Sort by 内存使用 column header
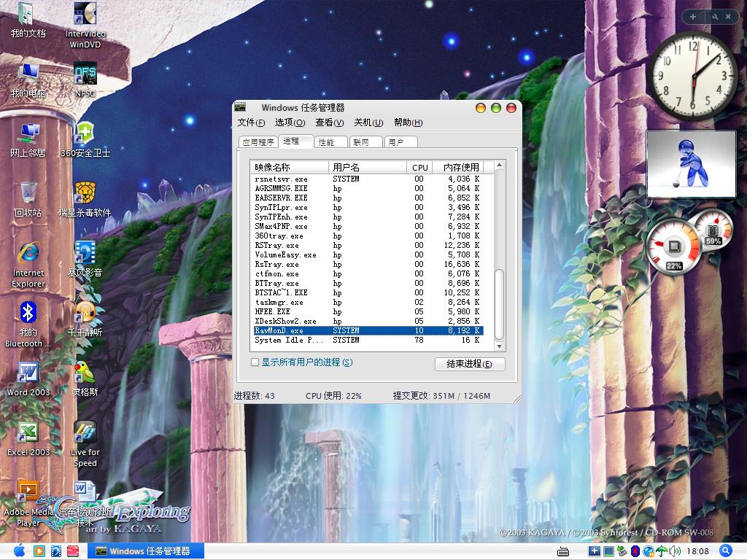The height and width of the screenshot is (560, 747). [x=458, y=167]
